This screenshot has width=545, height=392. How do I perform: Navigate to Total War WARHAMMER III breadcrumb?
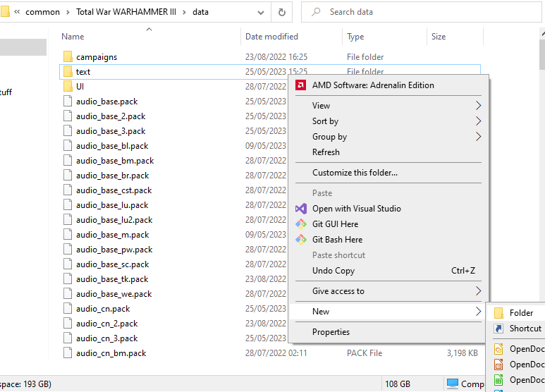(x=126, y=12)
